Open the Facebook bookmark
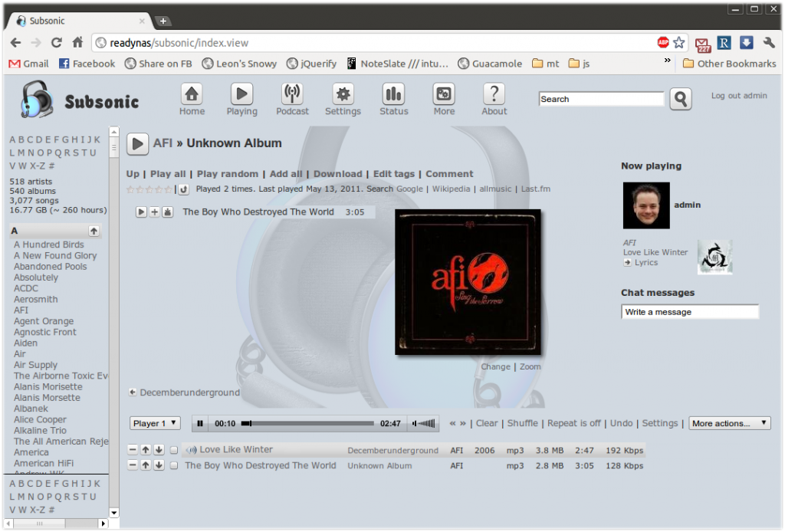 click(87, 64)
